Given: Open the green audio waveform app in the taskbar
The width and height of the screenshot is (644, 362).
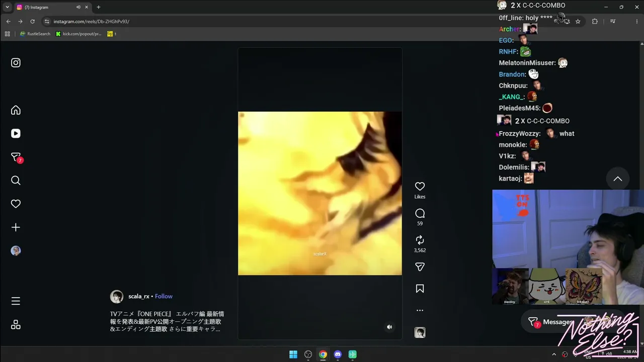Looking at the screenshot, I should pos(353,354).
